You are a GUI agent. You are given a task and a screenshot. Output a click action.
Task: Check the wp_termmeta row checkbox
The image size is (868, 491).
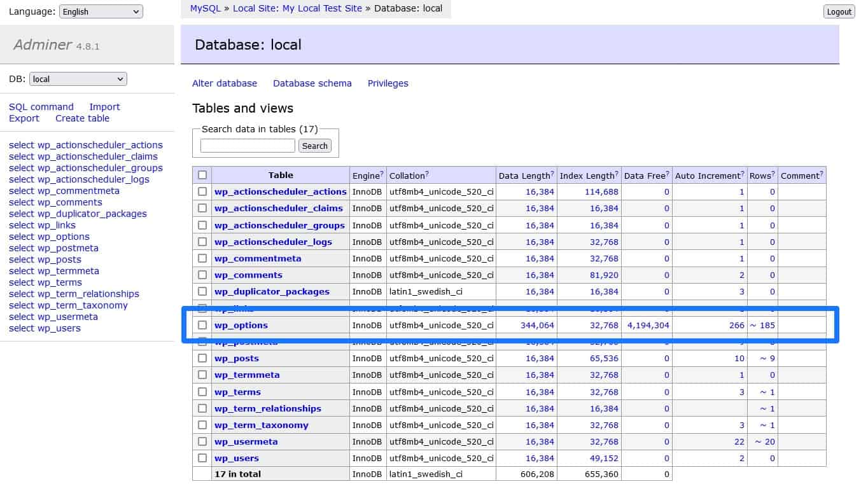pyautogui.click(x=202, y=375)
